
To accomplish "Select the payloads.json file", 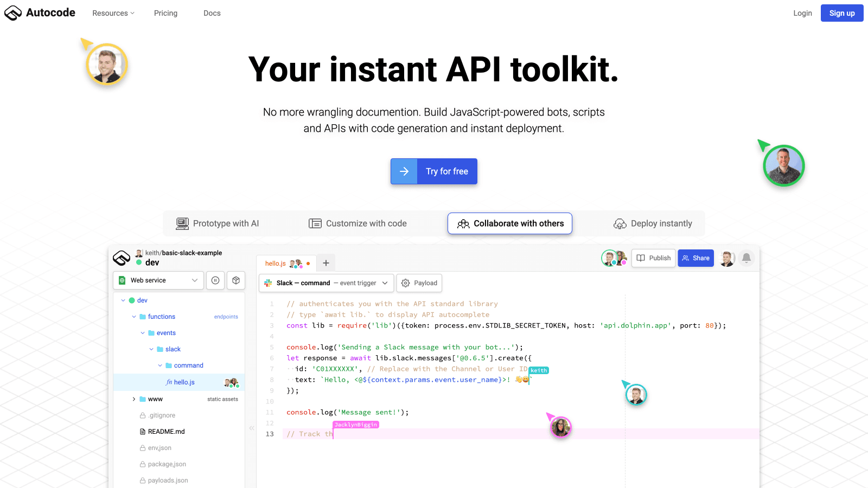I will 164,480.
